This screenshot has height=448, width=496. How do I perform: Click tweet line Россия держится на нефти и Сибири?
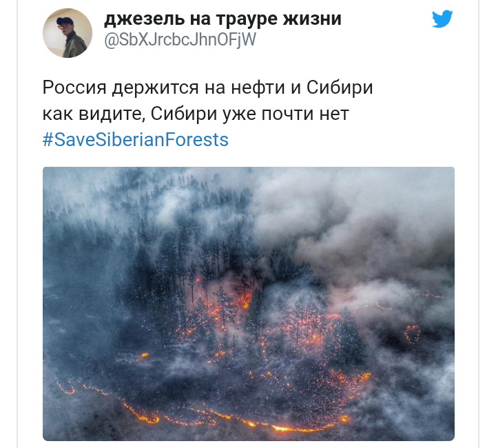tap(207, 88)
